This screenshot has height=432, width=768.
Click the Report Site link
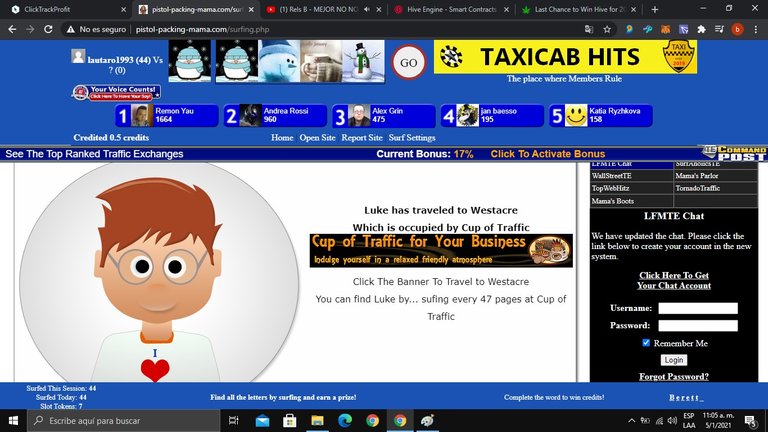362,138
